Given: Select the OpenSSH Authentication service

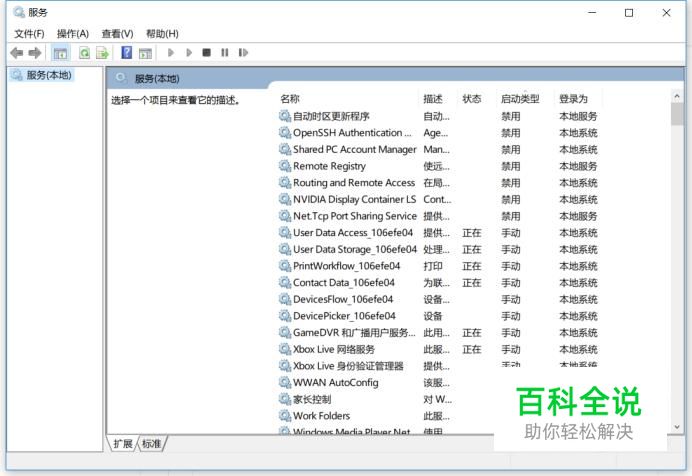Looking at the screenshot, I should pos(352,133).
